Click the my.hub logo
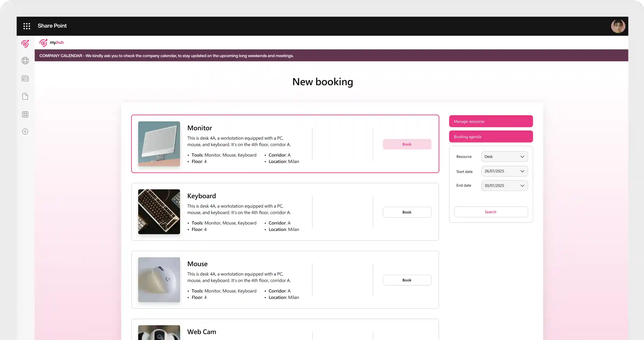Viewport: 644px width, 340px height. pyautogui.click(x=52, y=42)
